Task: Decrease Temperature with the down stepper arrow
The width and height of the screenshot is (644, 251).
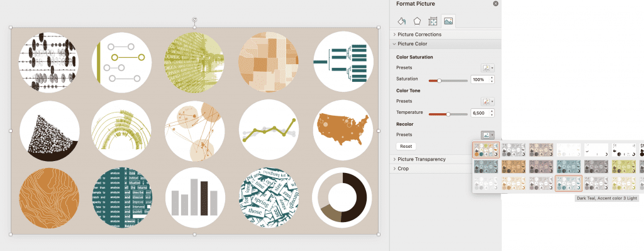Action: coord(492,115)
